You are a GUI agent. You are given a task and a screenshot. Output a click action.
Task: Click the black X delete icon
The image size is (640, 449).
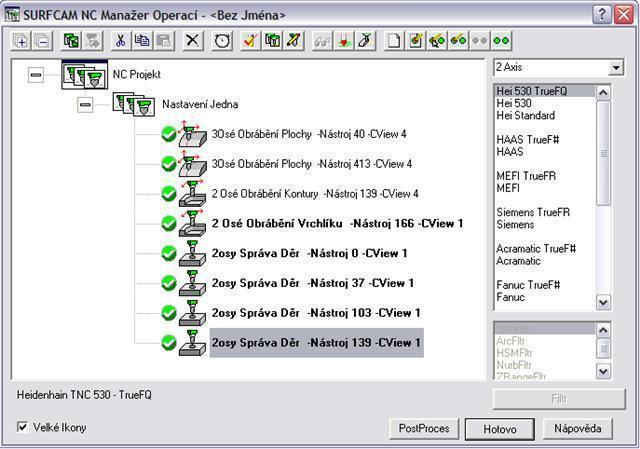click(193, 41)
